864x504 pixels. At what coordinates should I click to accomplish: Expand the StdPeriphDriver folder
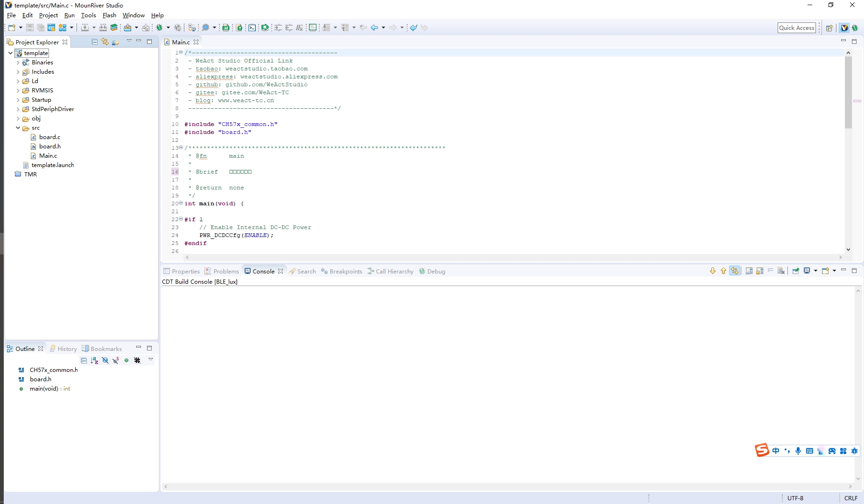18,109
